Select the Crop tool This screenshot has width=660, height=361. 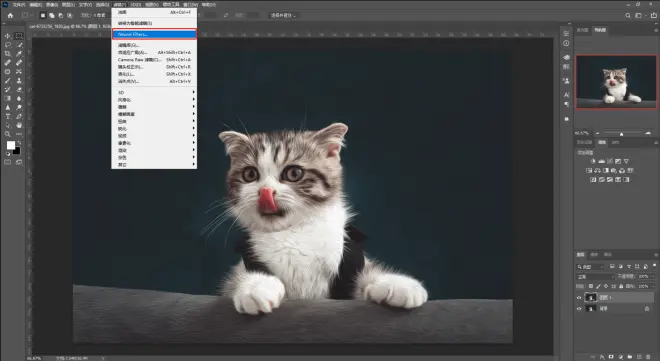(8, 53)
